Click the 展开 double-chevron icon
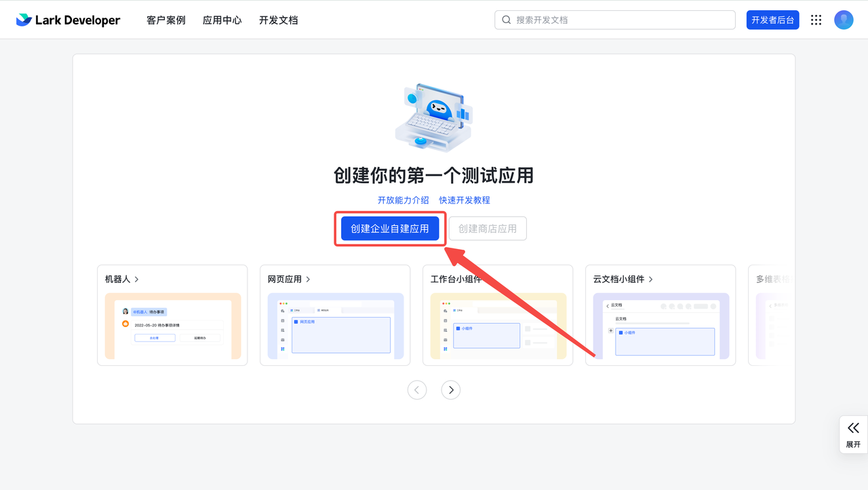 (x=853, y=428)
